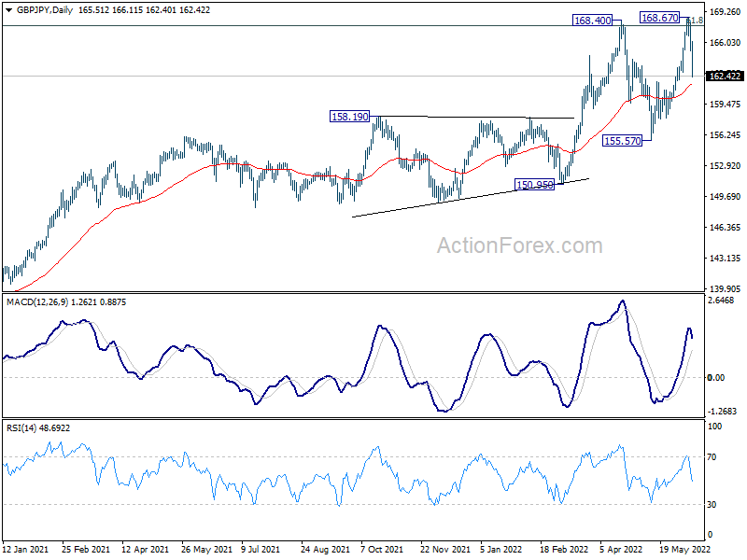747x560 pixels.
Task: Click the 7 Oct 2021 date marker
Action: (382, 549)
